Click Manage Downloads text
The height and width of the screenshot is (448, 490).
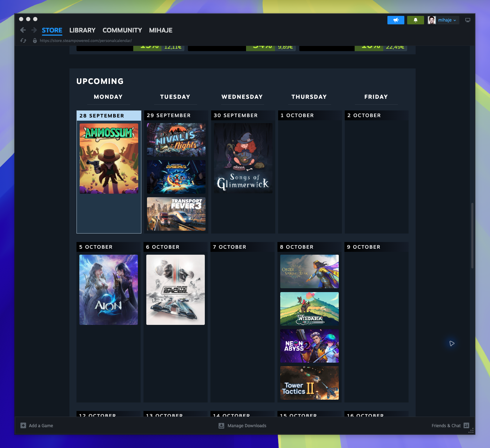247,426
